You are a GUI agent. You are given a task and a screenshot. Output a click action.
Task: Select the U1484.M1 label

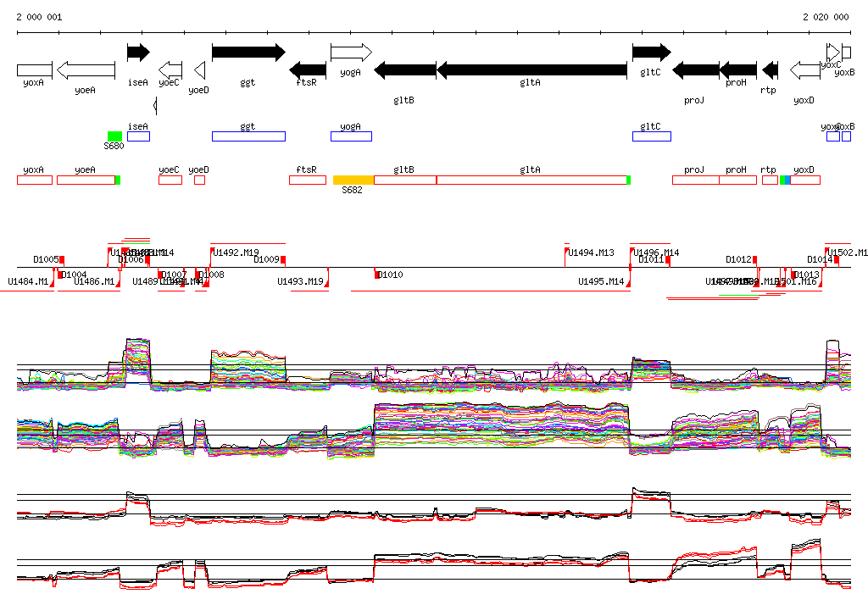tap(28, 282)
